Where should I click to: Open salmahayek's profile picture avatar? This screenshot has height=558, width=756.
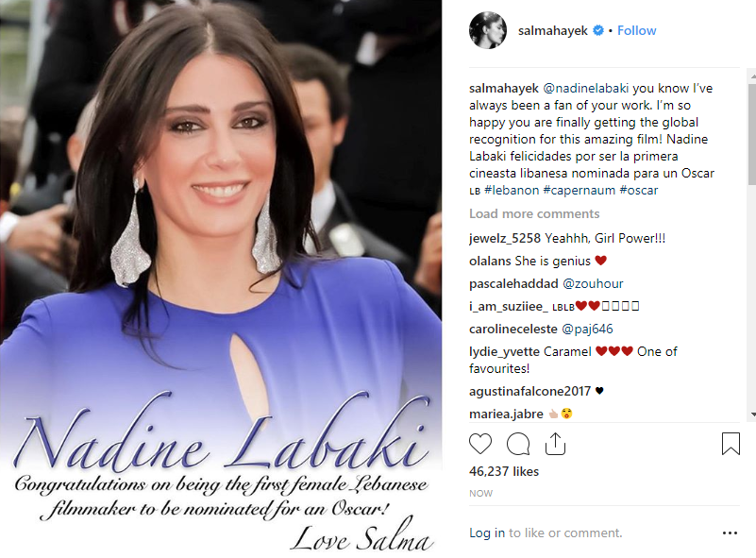[488, 30]
